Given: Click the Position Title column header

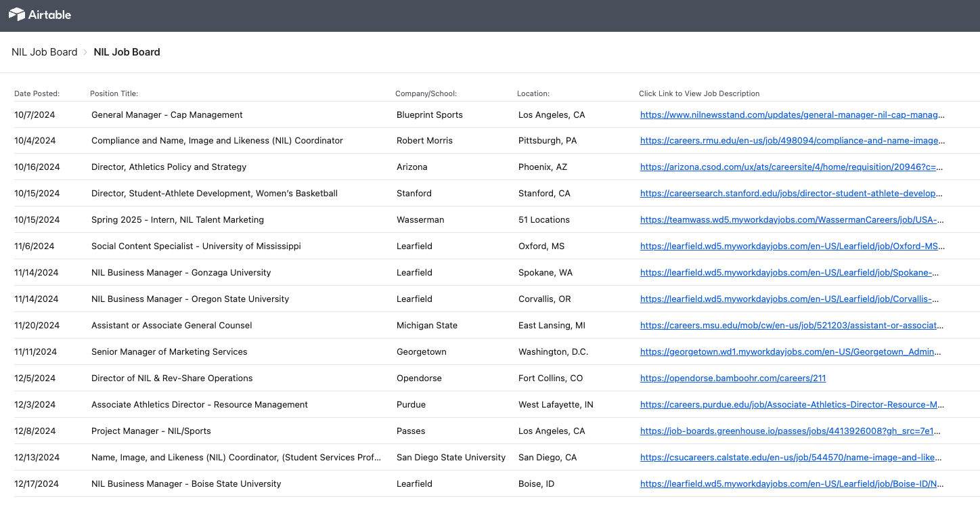Looking at the screenshot, I should tap(114, 93).
